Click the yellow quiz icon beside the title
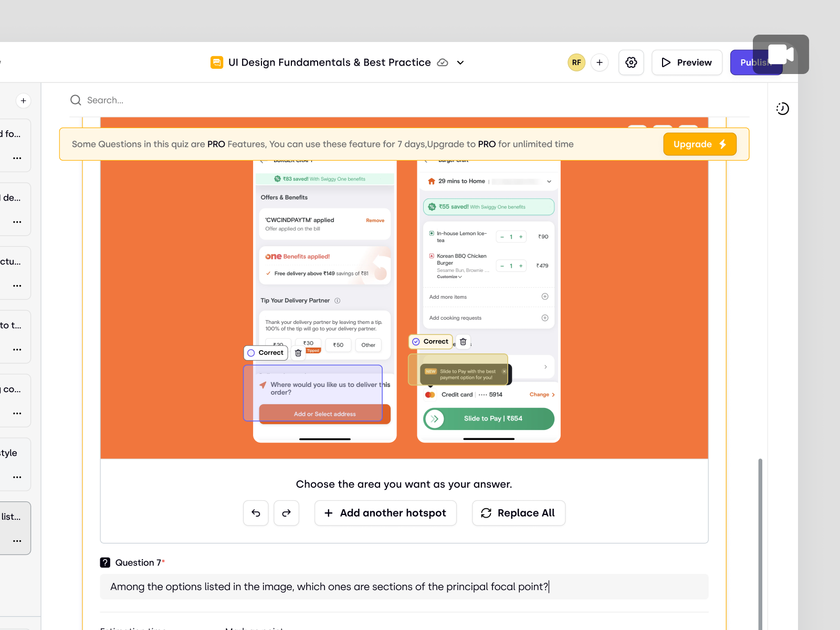This screenshot has width=840, height=630. (x=217, y=62)
